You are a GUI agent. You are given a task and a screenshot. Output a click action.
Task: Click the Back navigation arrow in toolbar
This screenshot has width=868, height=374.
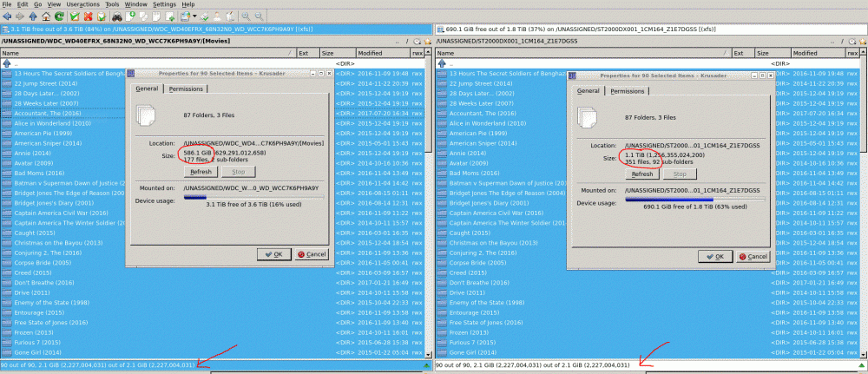point(7,16)
